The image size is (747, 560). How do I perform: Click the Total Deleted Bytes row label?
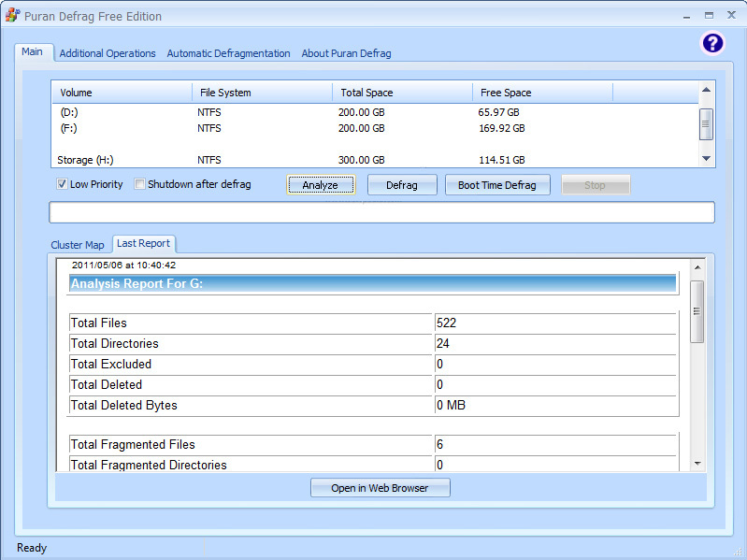pyautogui.click(x=123, y=405)
